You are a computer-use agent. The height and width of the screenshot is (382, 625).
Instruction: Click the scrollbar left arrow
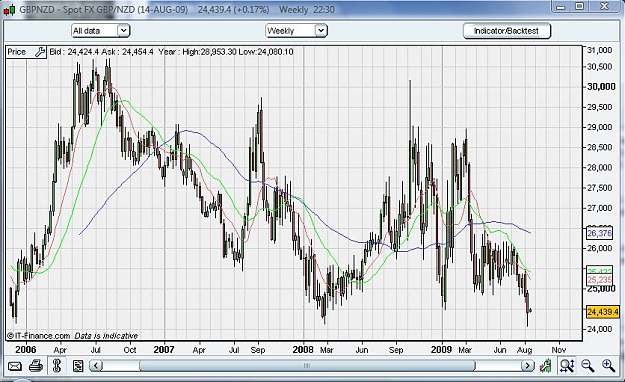(96, 366)
